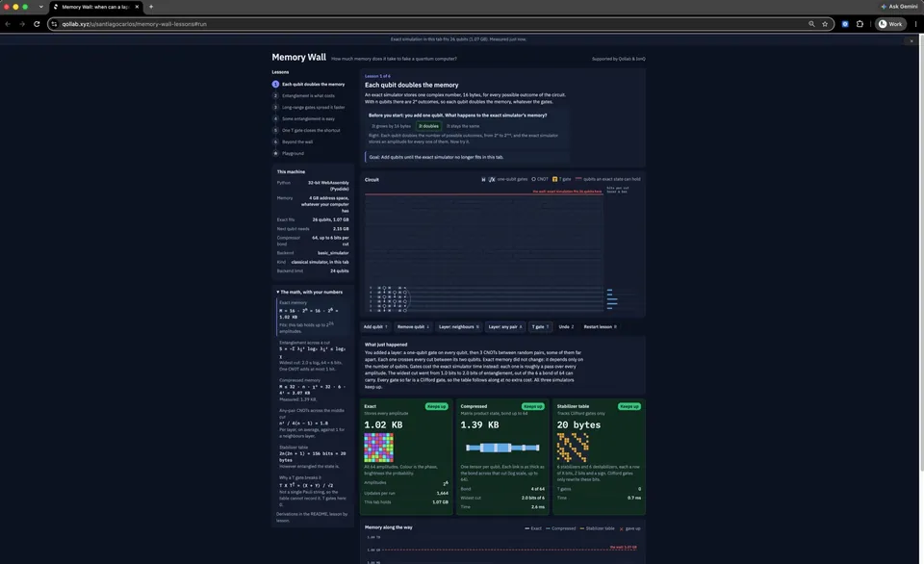Image resolution: width=924 pixels, height=564 pixels.
Task: Open the Extensions puzzle icon
Action: [x=860, y=24]
